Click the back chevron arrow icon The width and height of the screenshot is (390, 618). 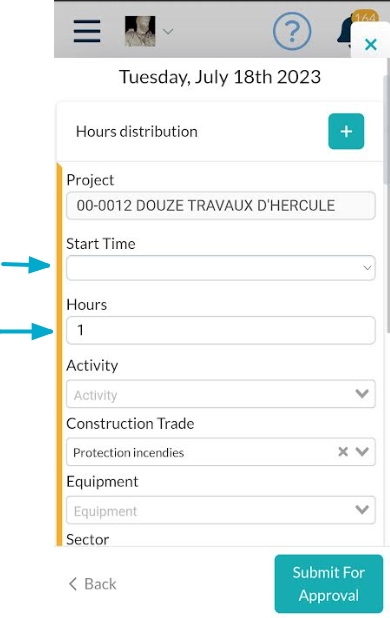(x=73, y=584)
